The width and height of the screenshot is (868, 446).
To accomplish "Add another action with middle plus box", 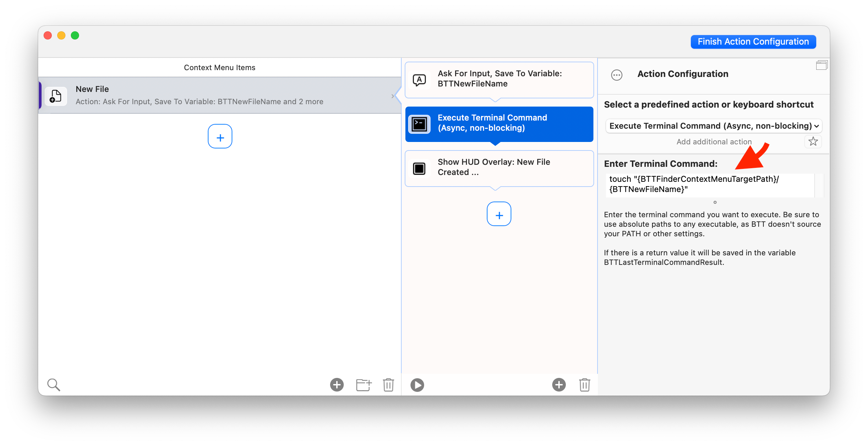I will pos(499,214).
